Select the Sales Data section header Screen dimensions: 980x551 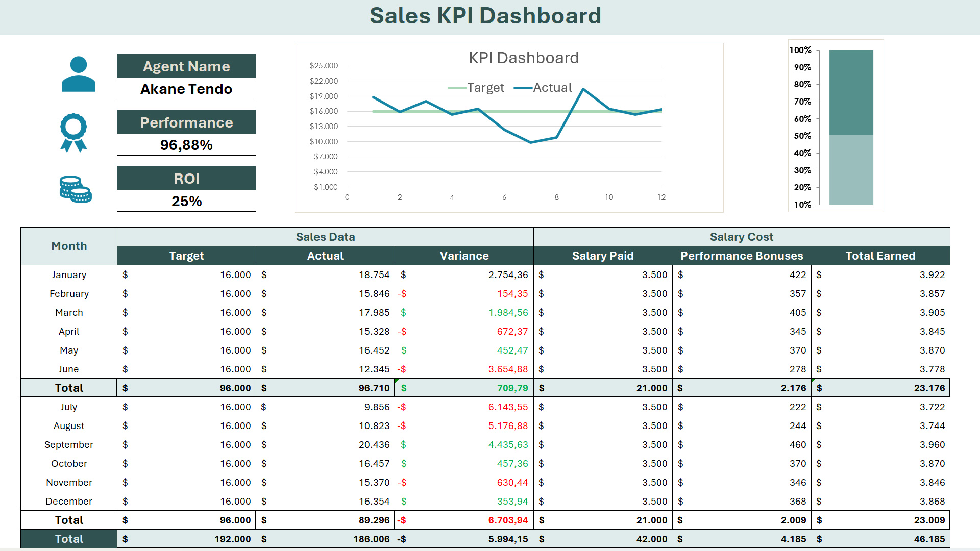[325, 237]
